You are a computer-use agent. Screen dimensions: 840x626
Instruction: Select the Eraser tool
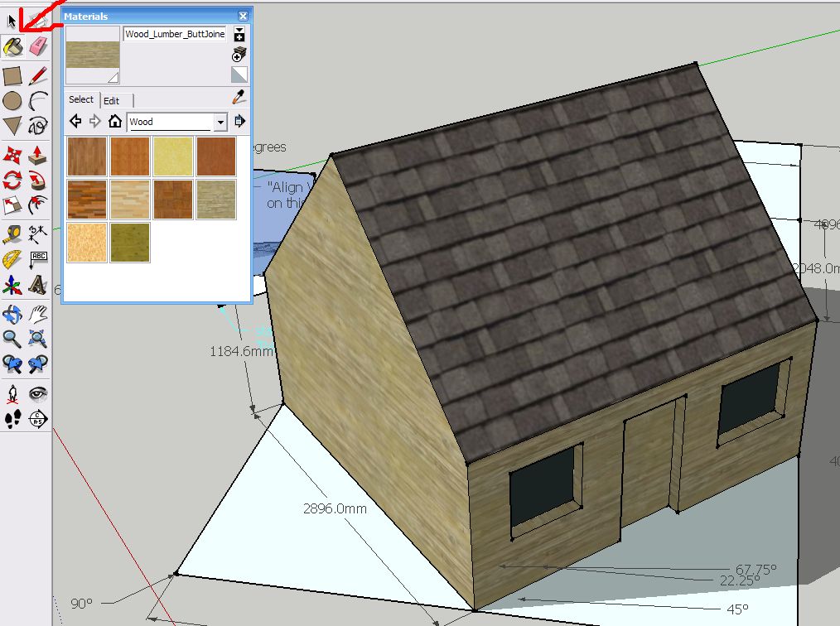click(x=38, y=47)
